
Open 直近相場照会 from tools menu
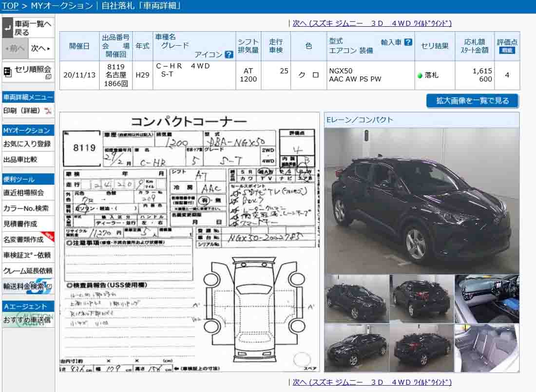[24, 193]
